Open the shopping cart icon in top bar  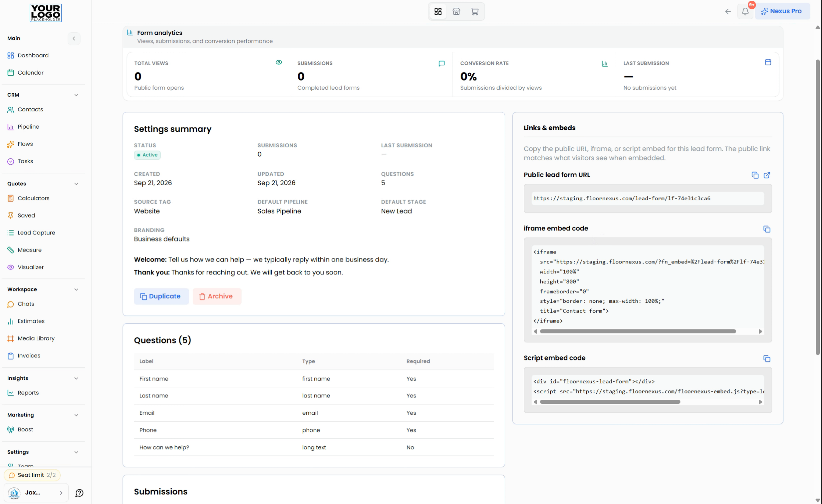pyautogui.click(x=475, y=11)
